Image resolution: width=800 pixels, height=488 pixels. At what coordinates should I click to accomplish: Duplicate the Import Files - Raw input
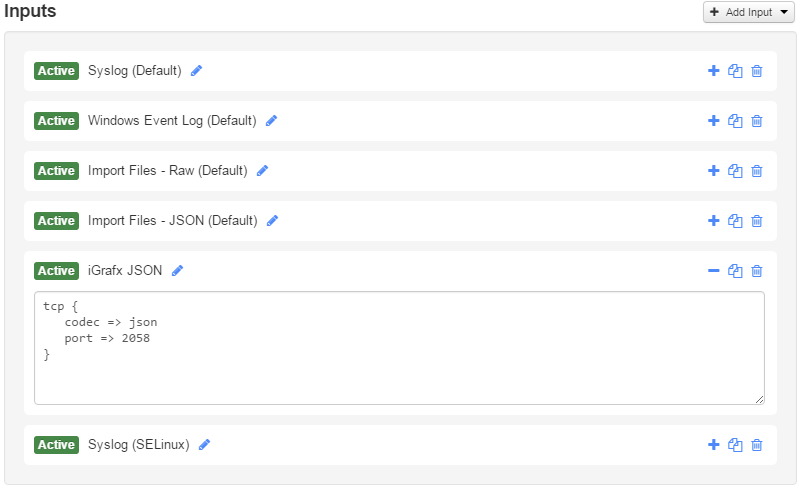pos(735,171)
